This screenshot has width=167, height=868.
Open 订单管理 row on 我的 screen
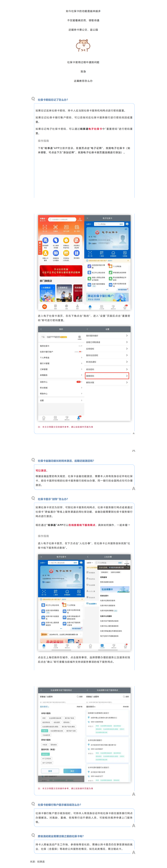[61, 369]
